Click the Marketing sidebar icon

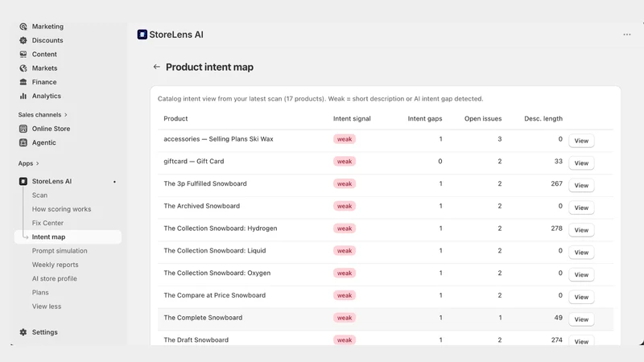[23, 27]
